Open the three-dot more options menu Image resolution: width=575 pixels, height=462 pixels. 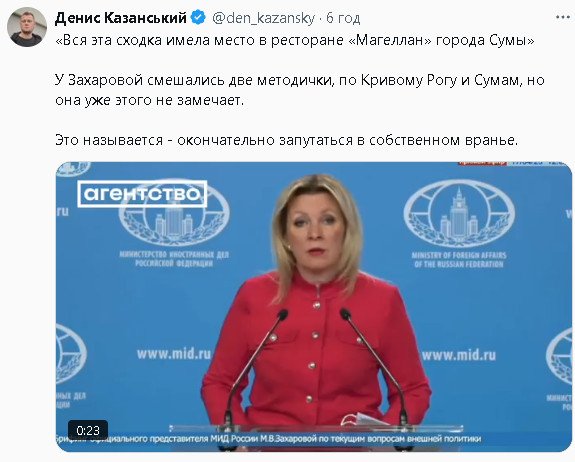point(563,17)
